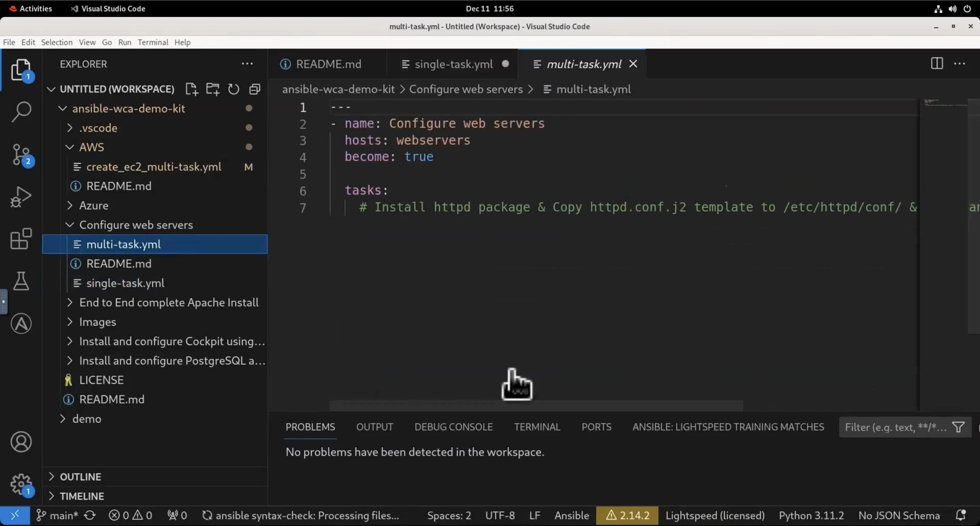Expand the demo folder
980x526 pixels.
pos(63,419)
